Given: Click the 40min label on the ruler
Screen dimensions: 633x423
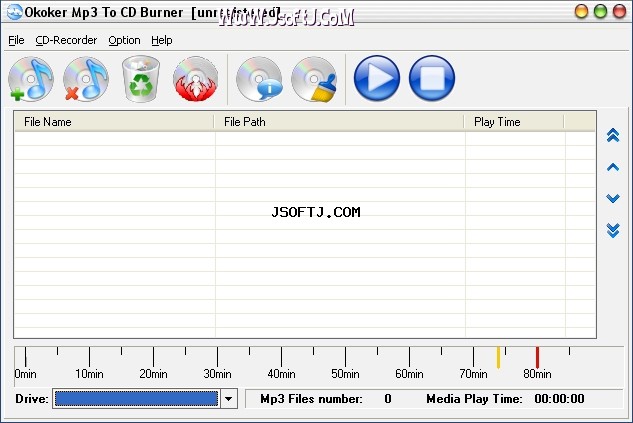Looking at the screenshot, I should coord(281,374).
